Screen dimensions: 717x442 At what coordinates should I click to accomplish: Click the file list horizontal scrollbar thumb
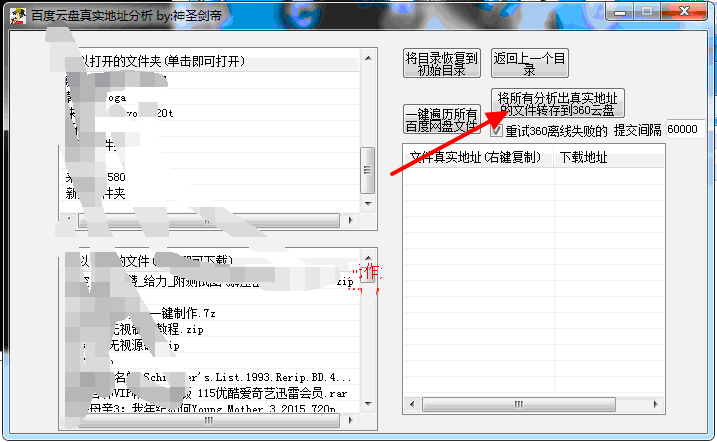209,420
